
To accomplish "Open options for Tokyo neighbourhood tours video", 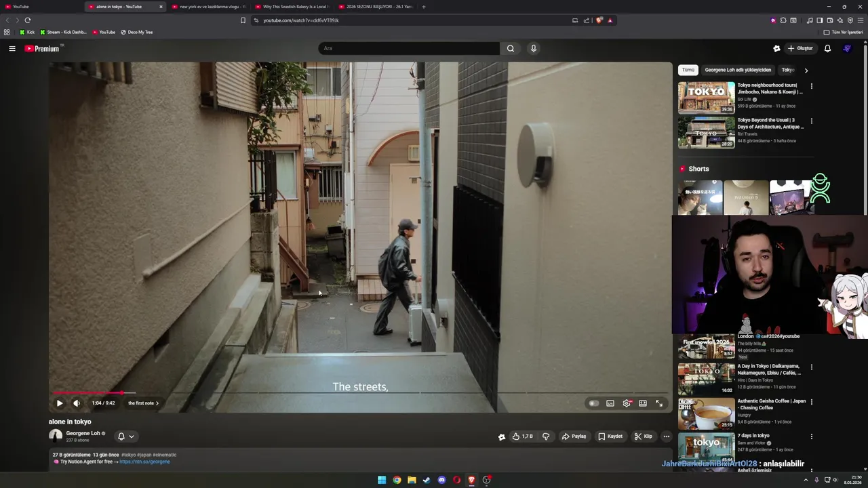I will click(811, 86).
